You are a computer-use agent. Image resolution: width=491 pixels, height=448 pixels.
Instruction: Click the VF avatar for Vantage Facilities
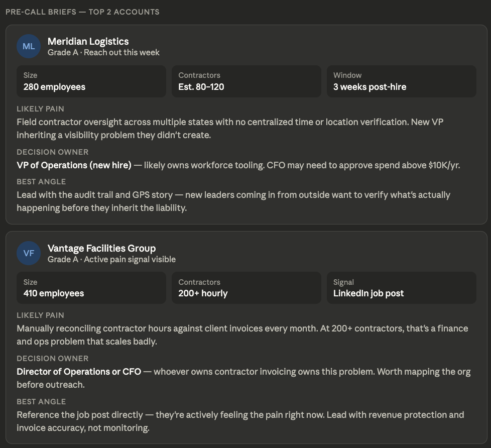[x=29, y=253]
